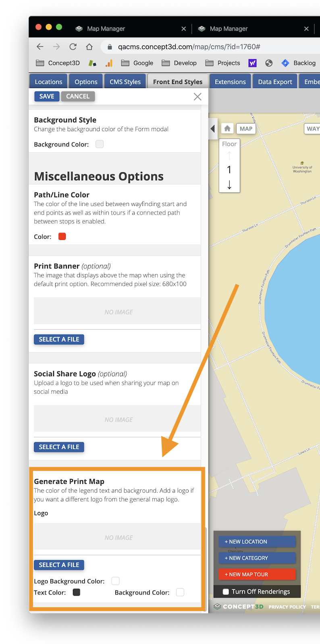Toggle the Turn Off Renderings checkbox
320x644 pixels.
click(x=226, y=592)
